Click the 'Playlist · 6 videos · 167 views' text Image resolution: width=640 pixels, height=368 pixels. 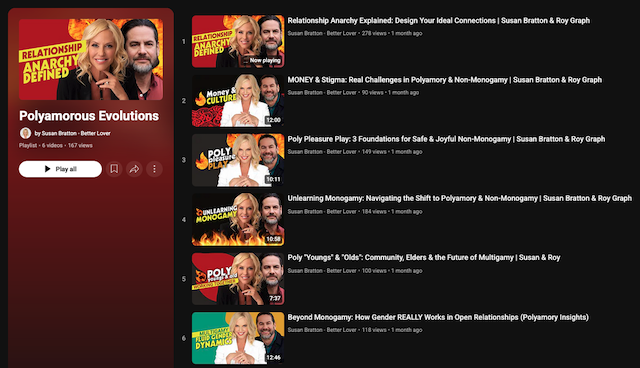pos(56,145)
